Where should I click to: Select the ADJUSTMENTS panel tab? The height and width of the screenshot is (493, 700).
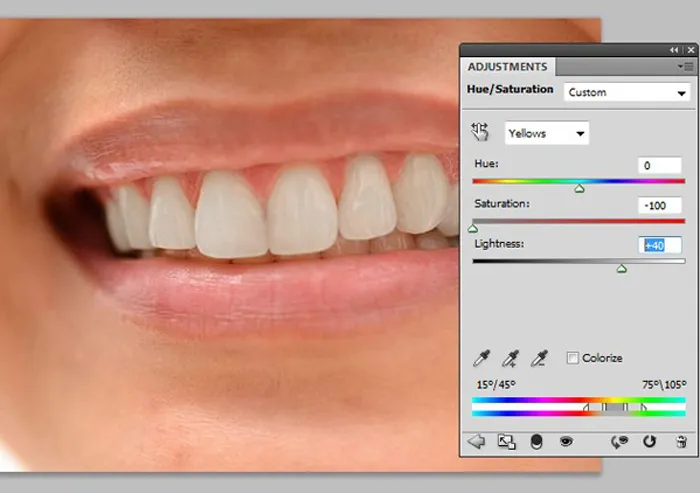pyautogui.click(x=508, y=67)
